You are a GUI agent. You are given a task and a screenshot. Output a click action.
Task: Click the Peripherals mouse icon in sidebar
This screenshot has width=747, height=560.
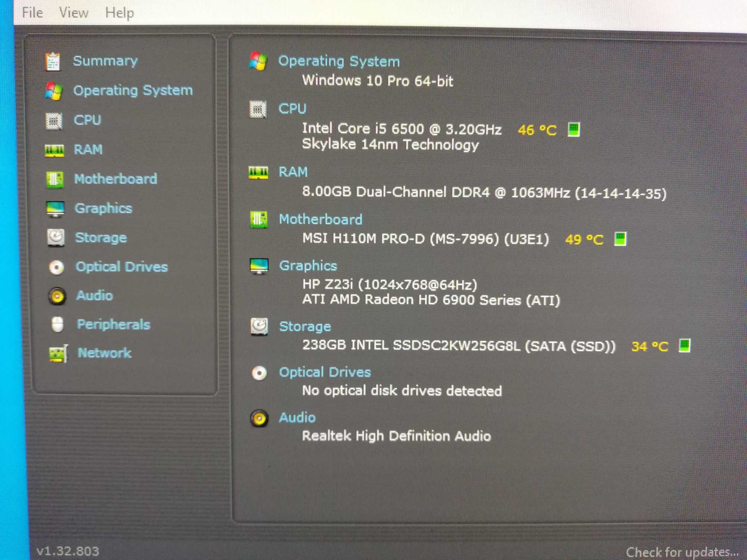coord(58,324)
